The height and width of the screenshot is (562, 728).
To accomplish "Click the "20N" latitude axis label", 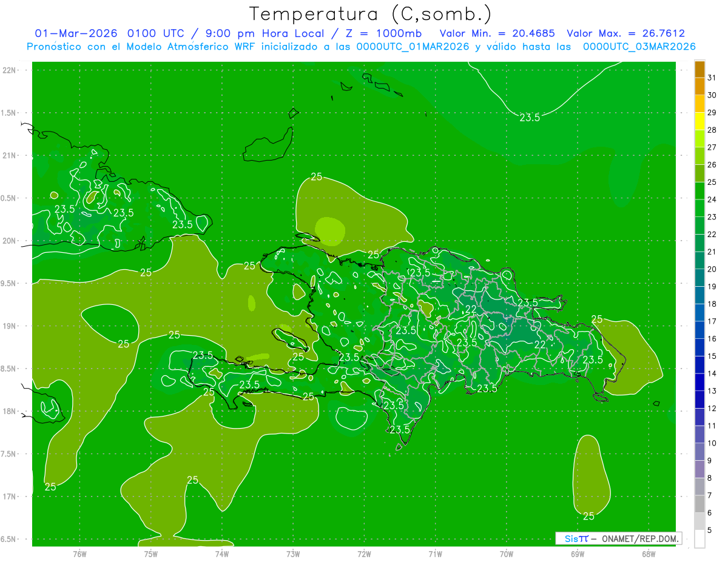I will 10,241.
